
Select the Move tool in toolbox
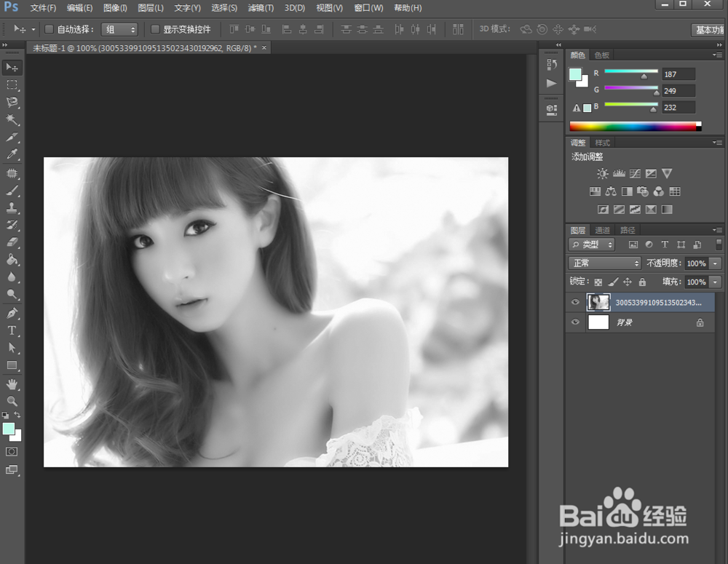tap(12, 68)
